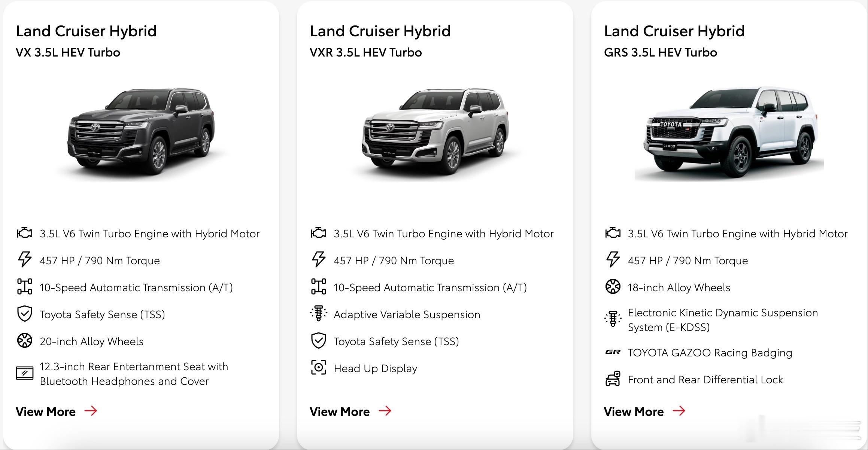Click the GRS 3.5L HEV Turbo heading
The height and width of the screenshot is (450, 868).
(661, 52)
